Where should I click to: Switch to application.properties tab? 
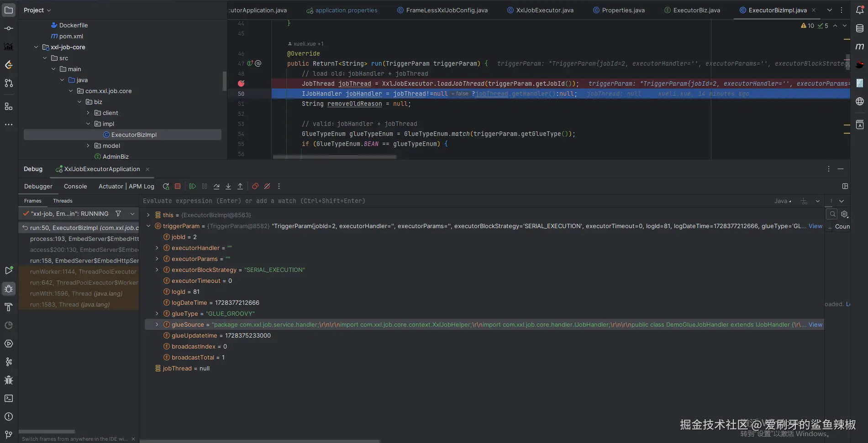[342, 10]
